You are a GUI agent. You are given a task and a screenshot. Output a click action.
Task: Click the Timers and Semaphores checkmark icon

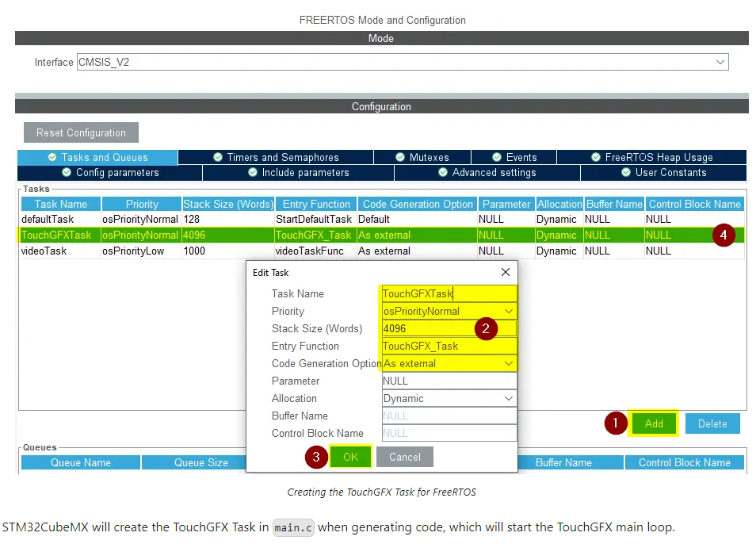218,157
